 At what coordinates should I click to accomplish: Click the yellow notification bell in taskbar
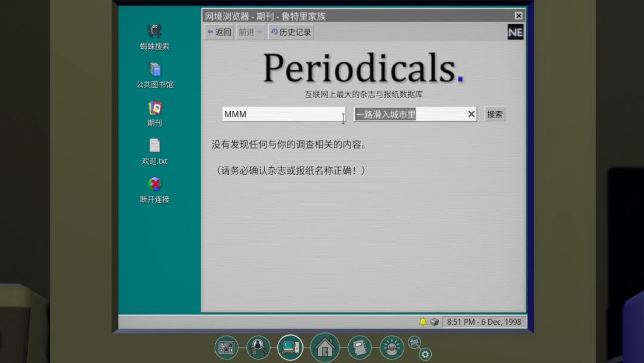click(423, 321)
